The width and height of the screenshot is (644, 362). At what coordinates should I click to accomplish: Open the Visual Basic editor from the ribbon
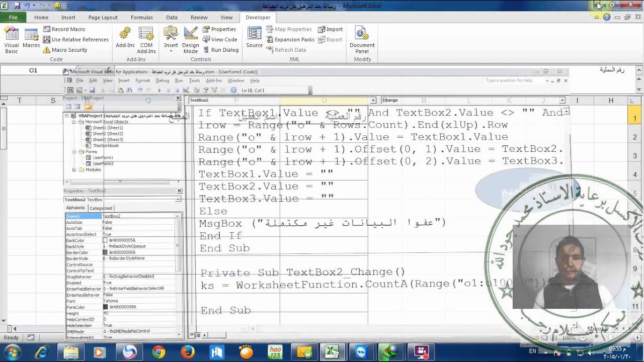point(11,40)
